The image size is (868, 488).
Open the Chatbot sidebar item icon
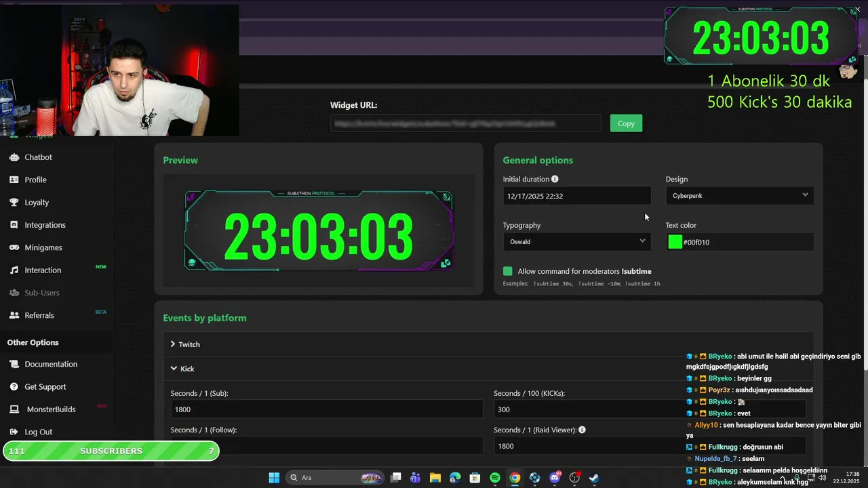[14, 157]
